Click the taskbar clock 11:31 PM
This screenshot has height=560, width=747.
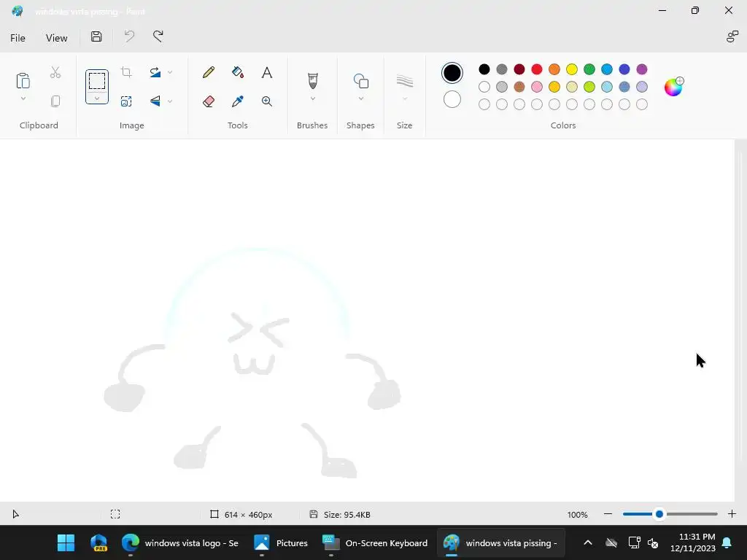click(x=693, y=542)
